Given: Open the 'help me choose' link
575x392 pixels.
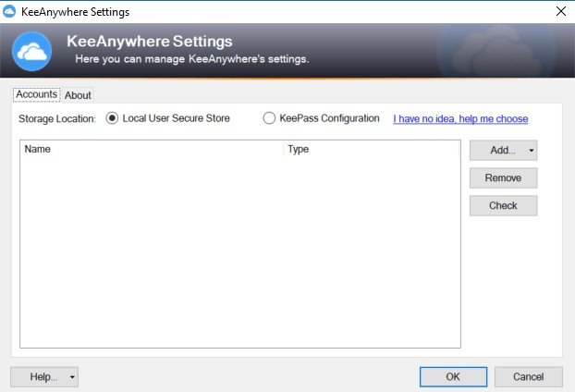Looking at the screenshot, I should pyautogui.click(x=460, y=119).
